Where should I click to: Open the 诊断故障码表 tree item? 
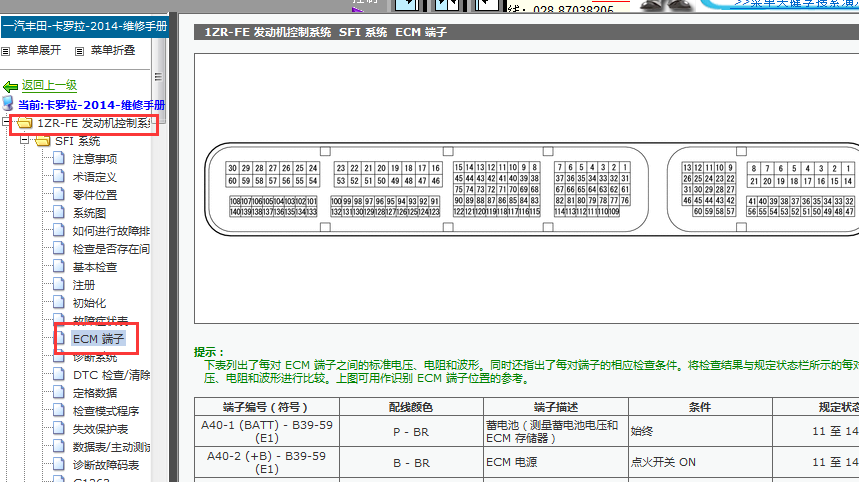click(106, 465)
